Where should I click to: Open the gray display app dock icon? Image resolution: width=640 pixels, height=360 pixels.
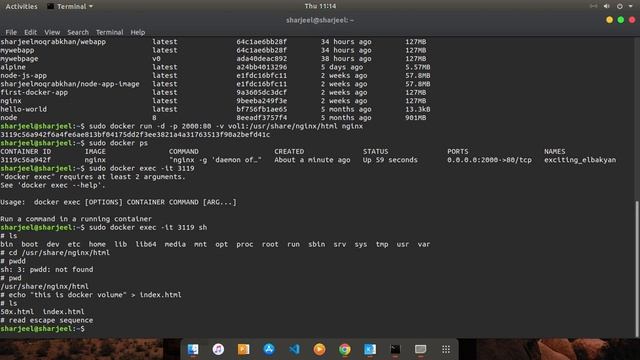pos(420,349)
